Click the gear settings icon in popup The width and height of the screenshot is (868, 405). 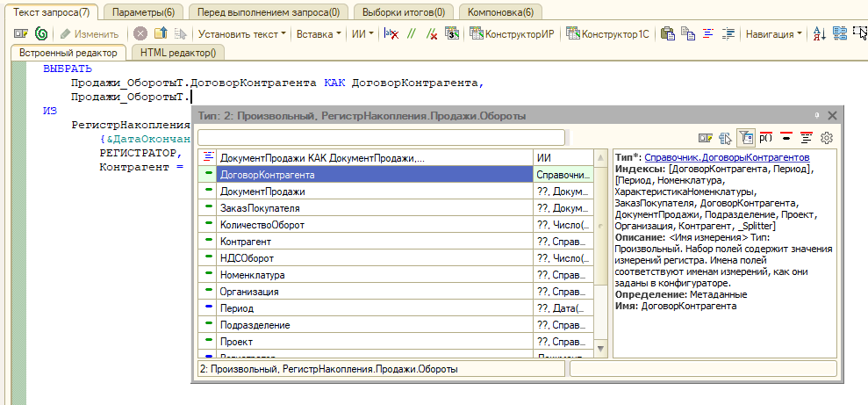point(826,138)
